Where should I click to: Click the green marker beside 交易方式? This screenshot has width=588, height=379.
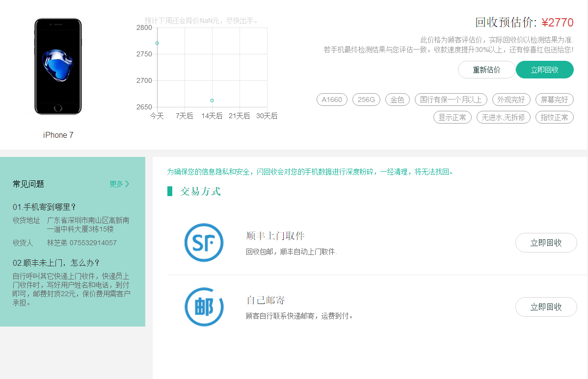tap(169, 191)
